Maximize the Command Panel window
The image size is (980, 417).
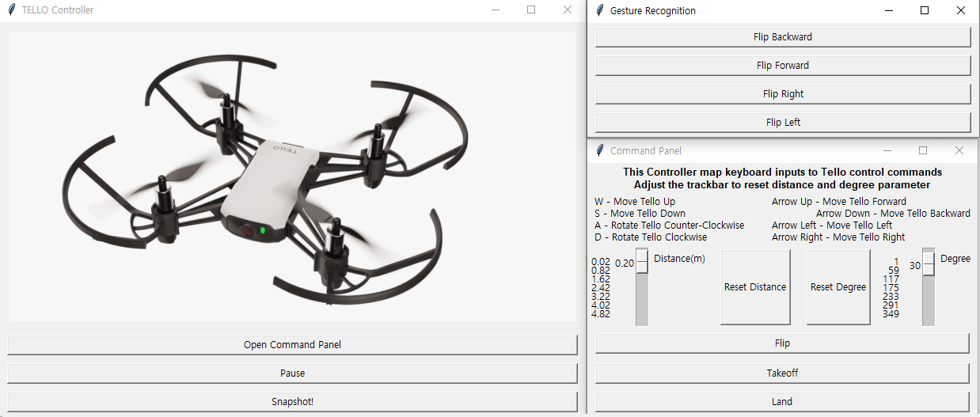click(x=923, y=150)
